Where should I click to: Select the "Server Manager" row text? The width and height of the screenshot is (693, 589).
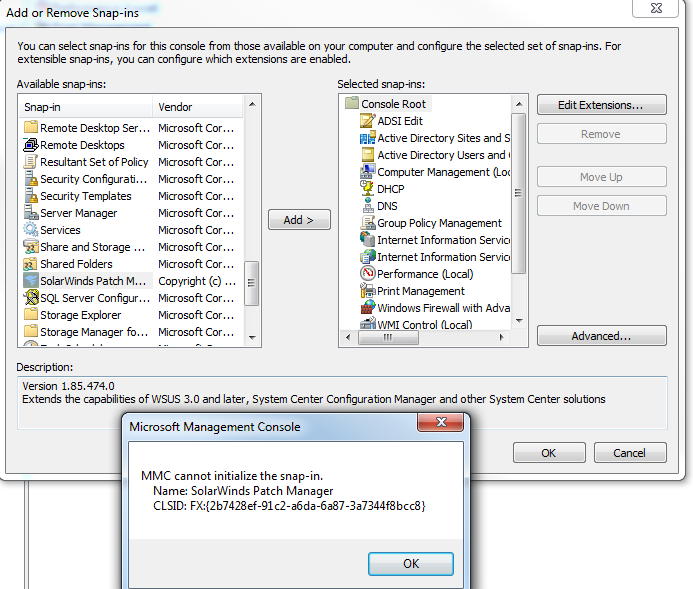79,213
